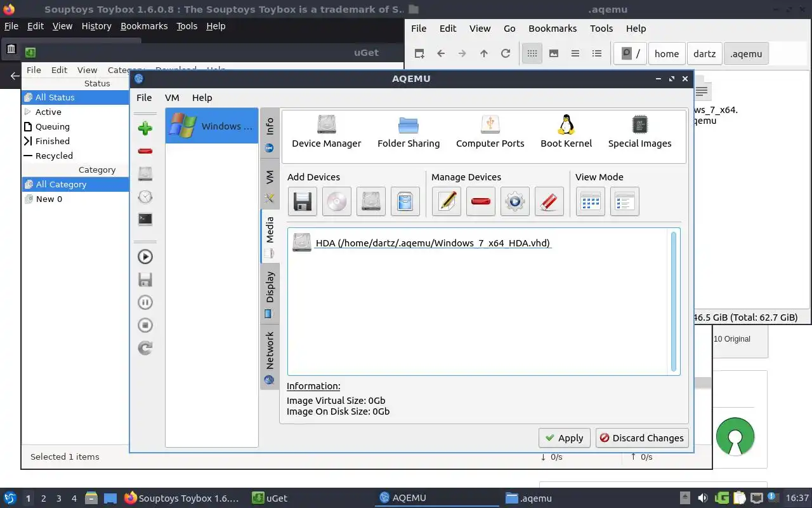Select All Category in uGet

75,184
